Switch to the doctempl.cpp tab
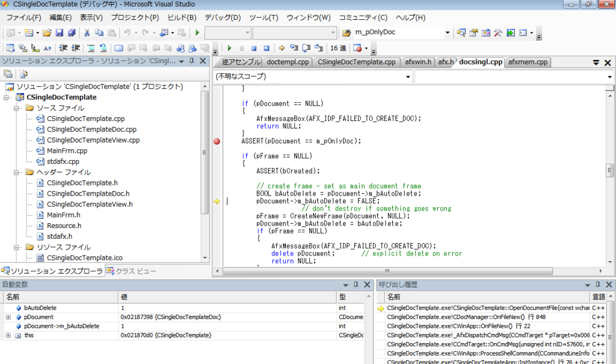 pyautogui.click(x=288, y=62)
